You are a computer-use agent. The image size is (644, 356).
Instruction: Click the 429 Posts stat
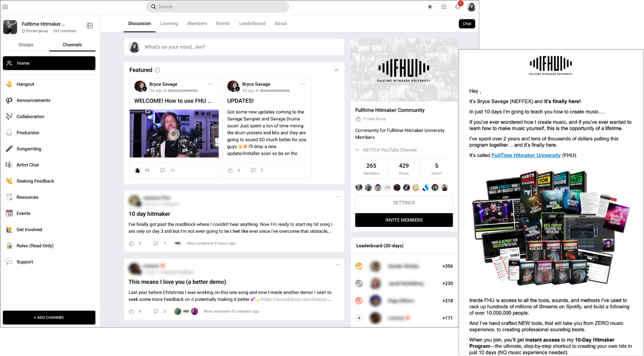coord(404,169)
